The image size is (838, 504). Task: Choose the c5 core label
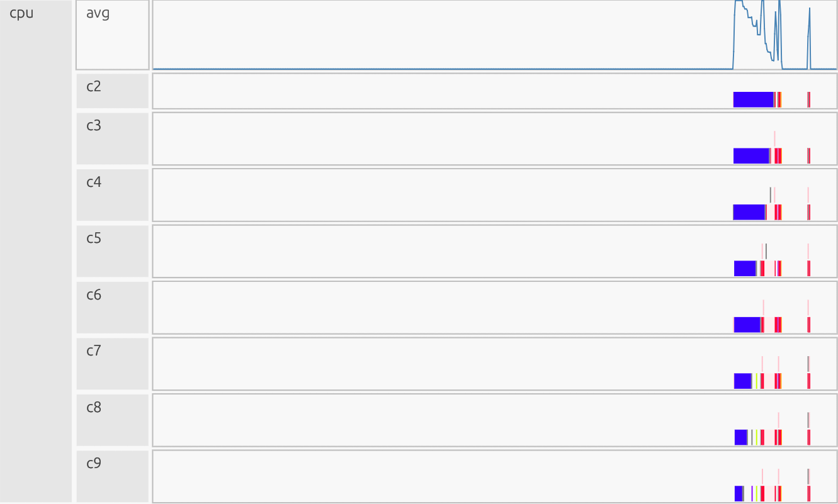94,238
